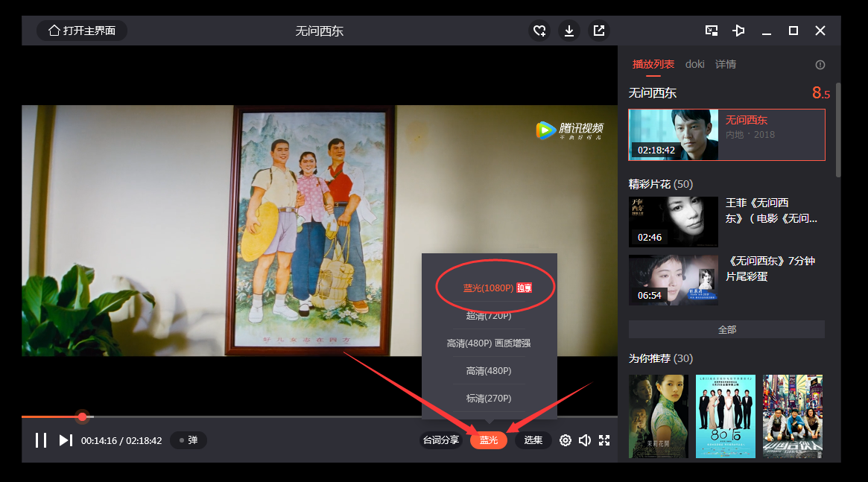Select 超清(720P) quality option
Image resolution: width=868 pixels, height=482 pixels.
pyautogui.click(x=488, y=316)
